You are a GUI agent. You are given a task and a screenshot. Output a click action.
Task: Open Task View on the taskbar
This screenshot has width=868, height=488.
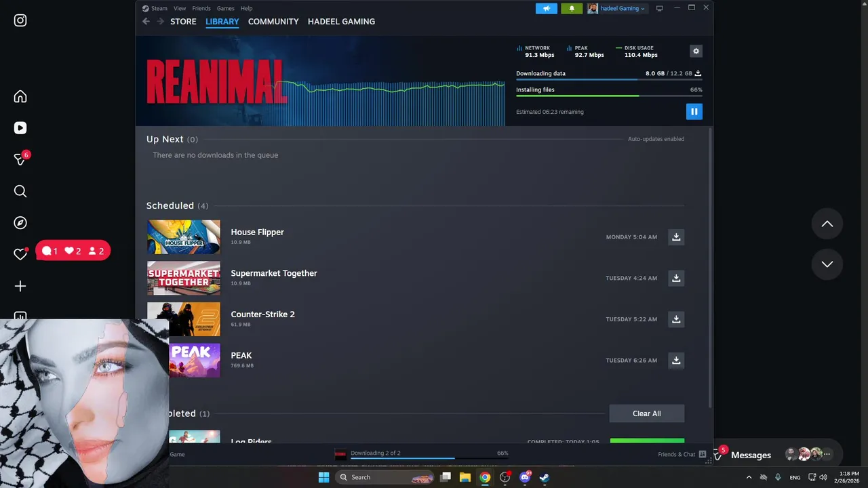(x=446, y=477)
